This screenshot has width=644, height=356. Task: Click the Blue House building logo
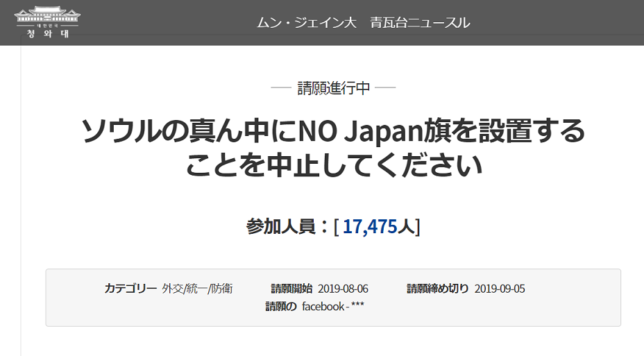click(47, 14)
